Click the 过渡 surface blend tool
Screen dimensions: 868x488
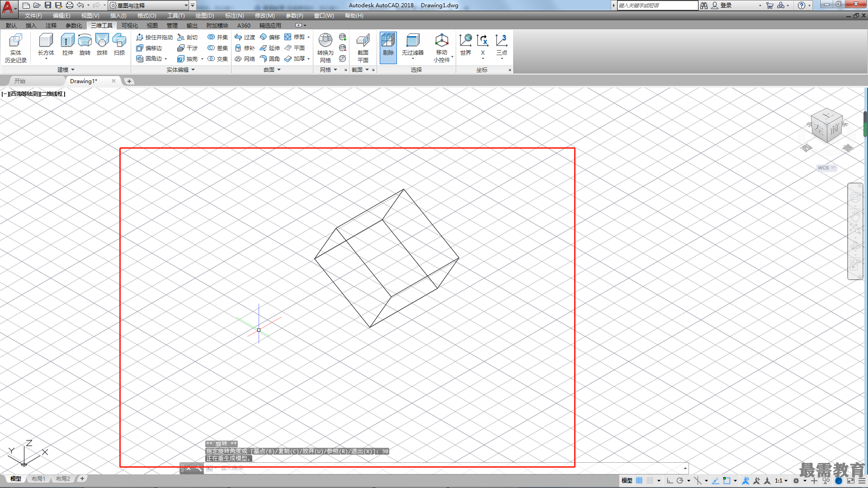[245, 37]
